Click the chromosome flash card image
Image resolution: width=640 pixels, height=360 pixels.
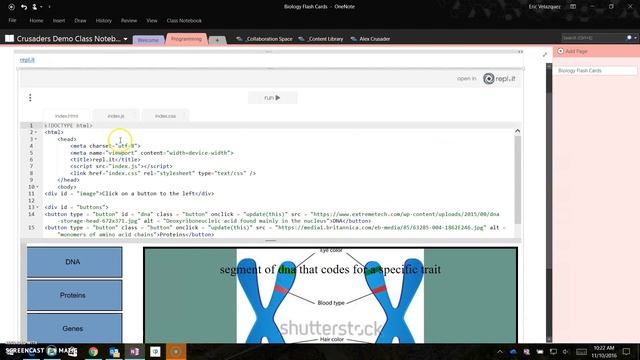coord(330,296)
